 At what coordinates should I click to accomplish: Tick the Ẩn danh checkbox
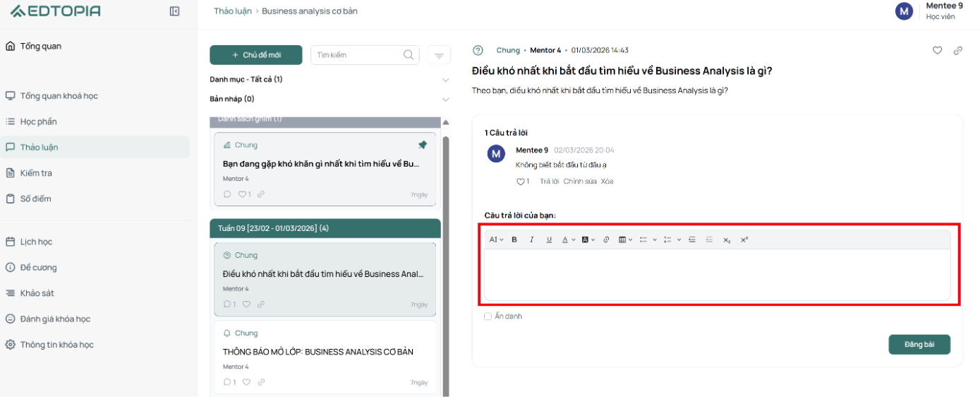pos(488,316)
